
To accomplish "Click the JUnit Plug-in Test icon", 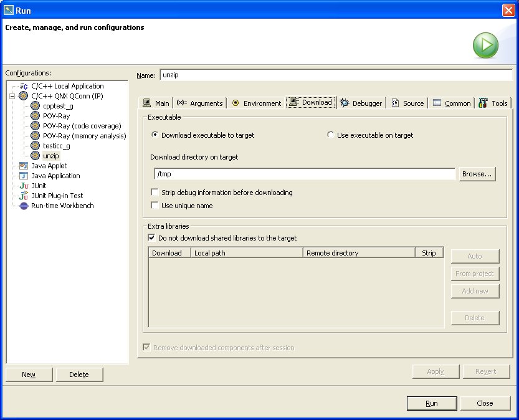I will click(24, 196).
